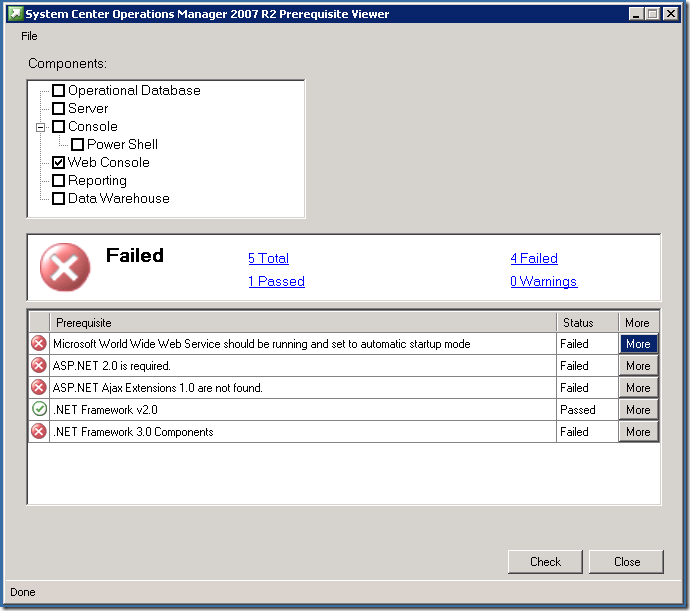The height and width of the screenshot is (611, 690).
Task: Click More for ASP.NET 2.0 is required
Action: [639, 366]
